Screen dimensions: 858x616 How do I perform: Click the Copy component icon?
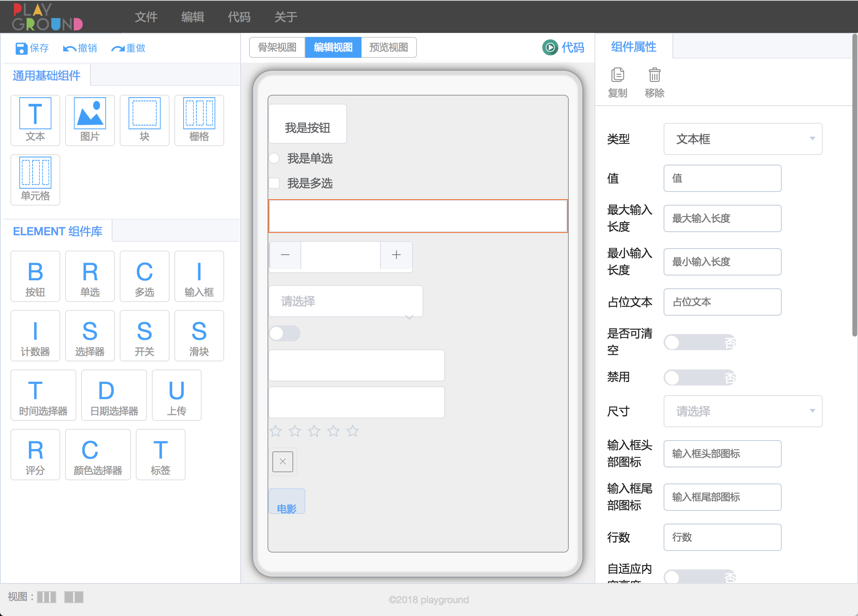pos(617,75)
